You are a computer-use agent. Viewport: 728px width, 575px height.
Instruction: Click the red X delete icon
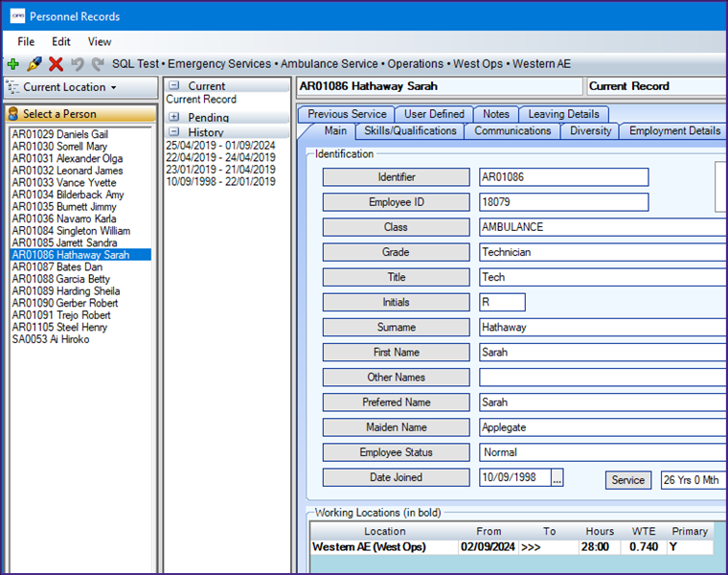click(56, 64)
